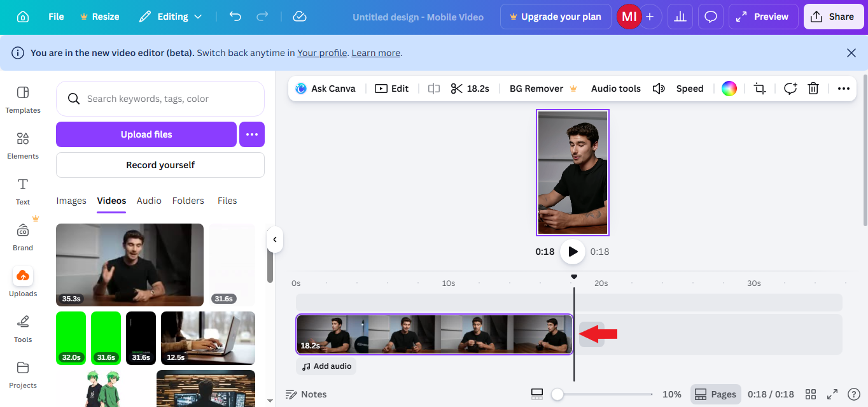Enter fullscreen mode with expand arrows
This screenshot has width=868, height=407.
[x=832, y=394]
